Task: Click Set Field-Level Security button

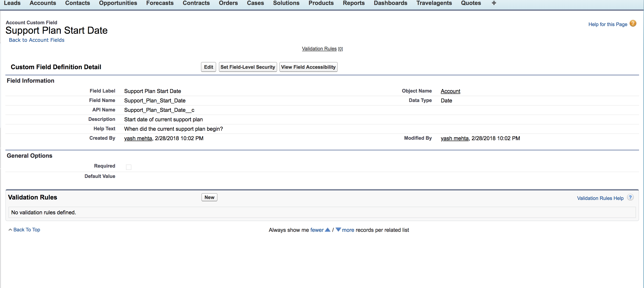Action: 248,67
